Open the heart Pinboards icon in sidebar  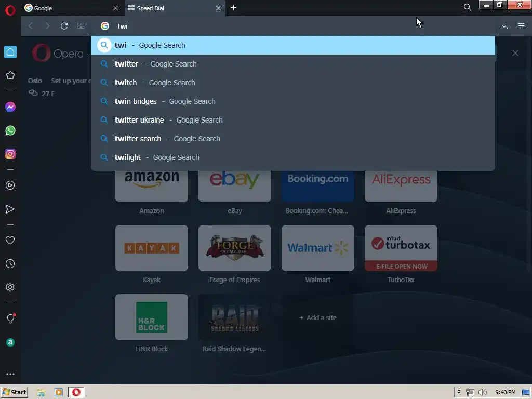(10, 240)
